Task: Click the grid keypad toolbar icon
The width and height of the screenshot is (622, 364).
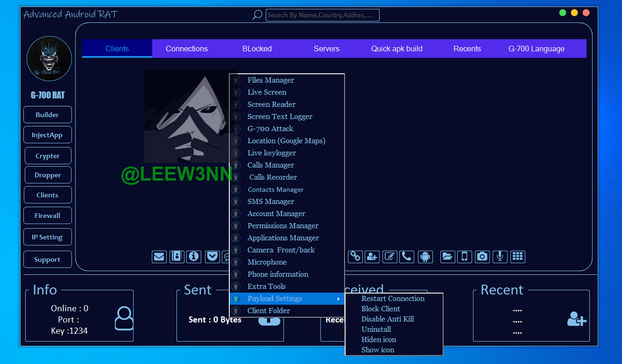Action: [517, 256]
